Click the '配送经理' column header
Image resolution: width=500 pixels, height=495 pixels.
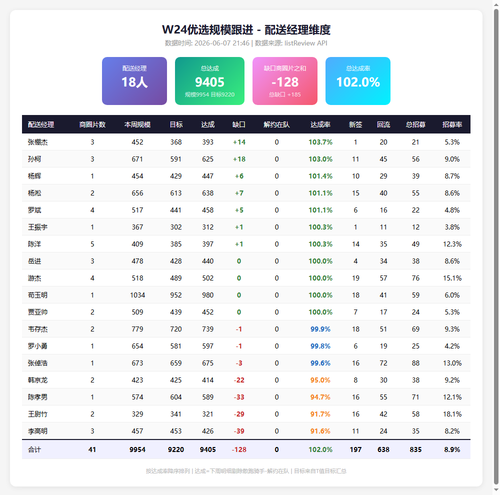tap(41, 125)
